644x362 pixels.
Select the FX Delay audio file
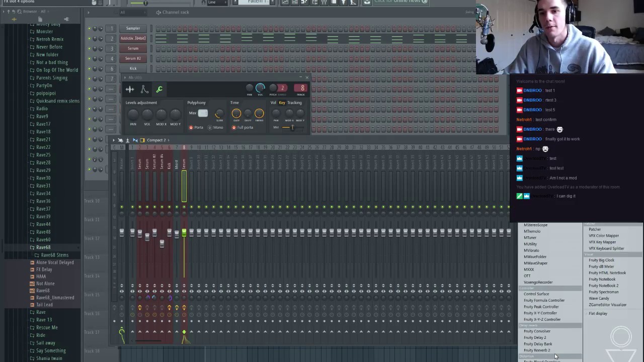pyautogui.click(x=44, y=269)
